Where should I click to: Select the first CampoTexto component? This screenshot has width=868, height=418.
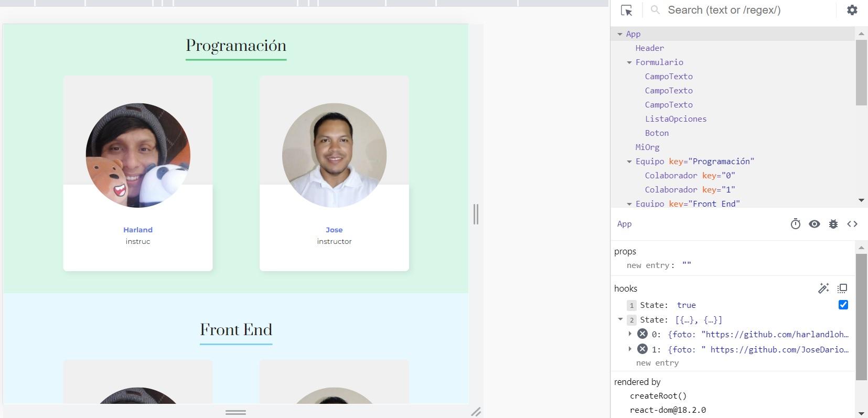tap(669, 77)
